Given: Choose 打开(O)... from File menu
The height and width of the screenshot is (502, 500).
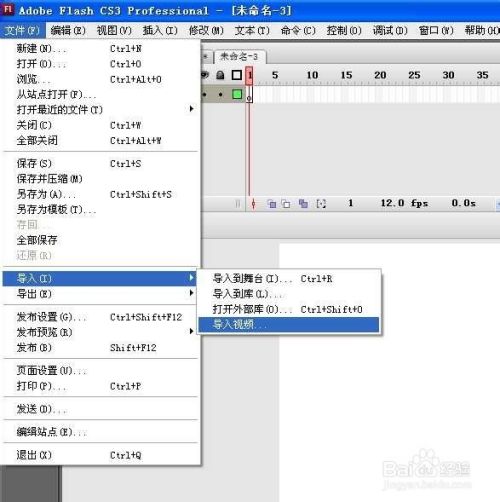Looking at the screenshot, I should pos(100,64).
